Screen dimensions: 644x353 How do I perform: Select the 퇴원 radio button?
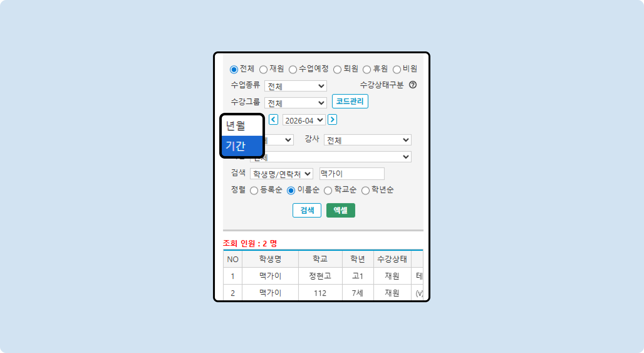tap(337, 69)
